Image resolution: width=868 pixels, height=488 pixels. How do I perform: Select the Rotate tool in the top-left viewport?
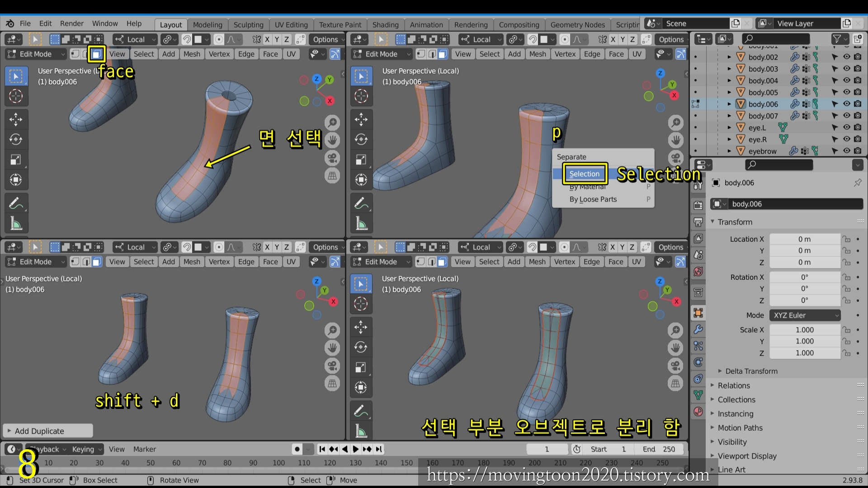[x=16, y=140]
